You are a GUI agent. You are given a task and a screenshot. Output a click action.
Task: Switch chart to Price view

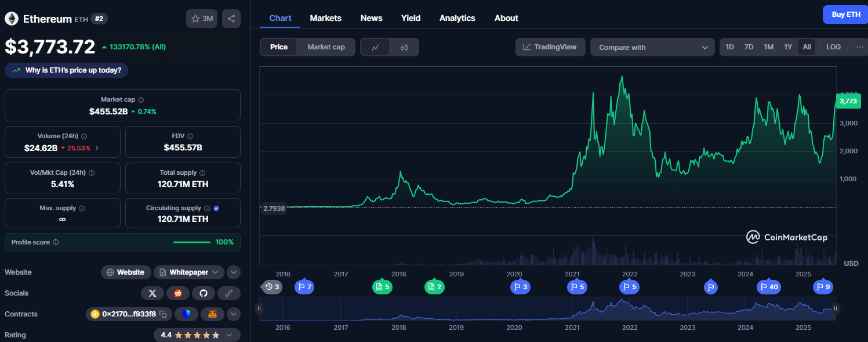(279, 47)
